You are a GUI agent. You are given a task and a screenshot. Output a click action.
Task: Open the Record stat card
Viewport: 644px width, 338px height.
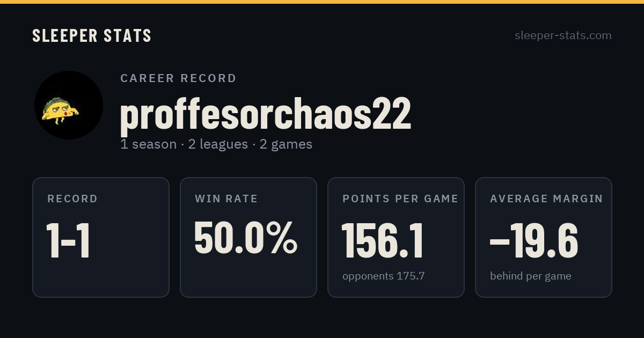tap(101, 237)
